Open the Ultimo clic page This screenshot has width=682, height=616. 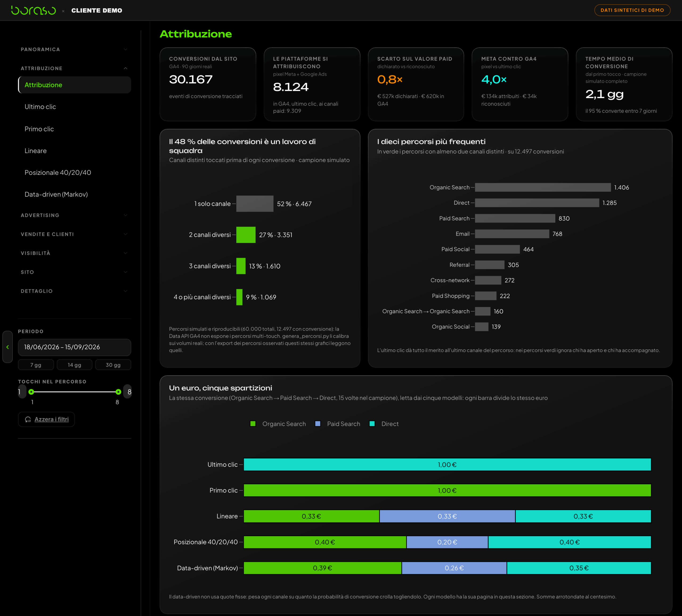[x=74, y=107]
